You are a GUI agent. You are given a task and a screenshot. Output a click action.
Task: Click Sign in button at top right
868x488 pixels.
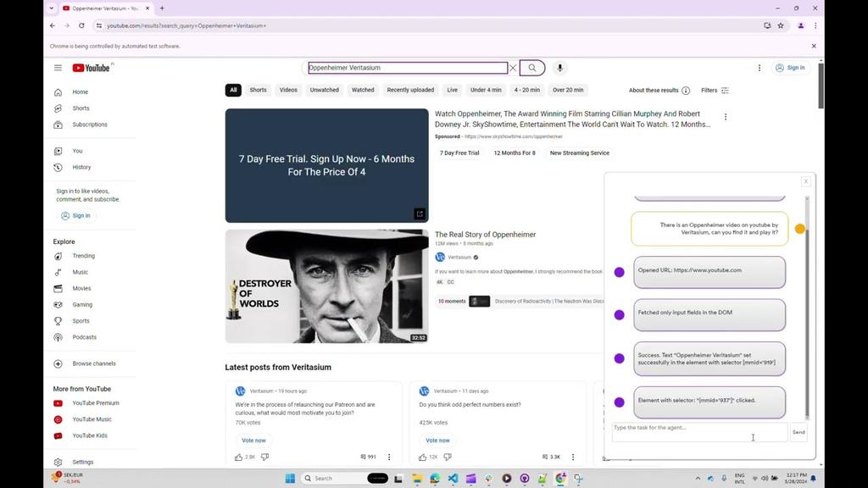tap(790, 68)
